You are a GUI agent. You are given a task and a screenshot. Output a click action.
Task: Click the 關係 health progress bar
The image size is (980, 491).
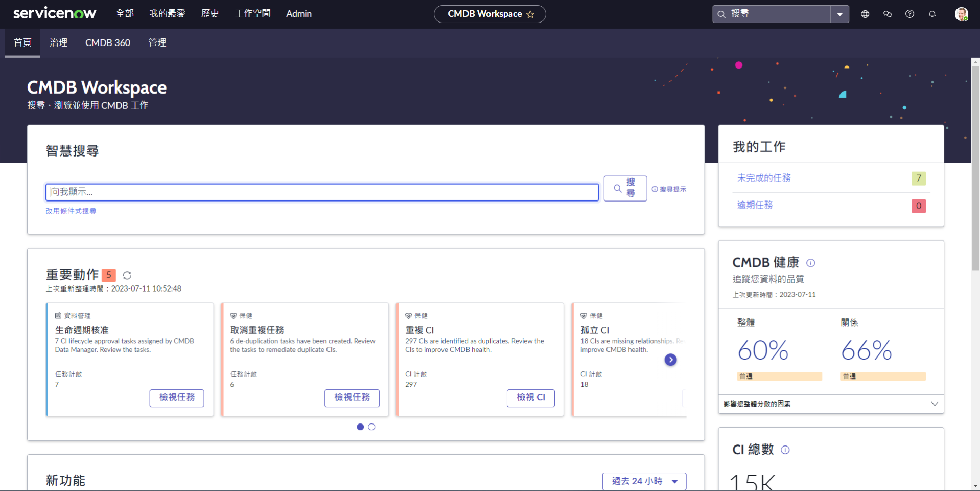click(883, 376)
